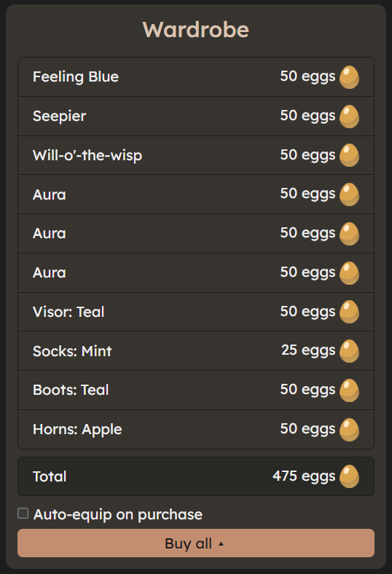
Task: Click the egg icon beside Socks: Mint price
Action: click(x=349, y=351)
